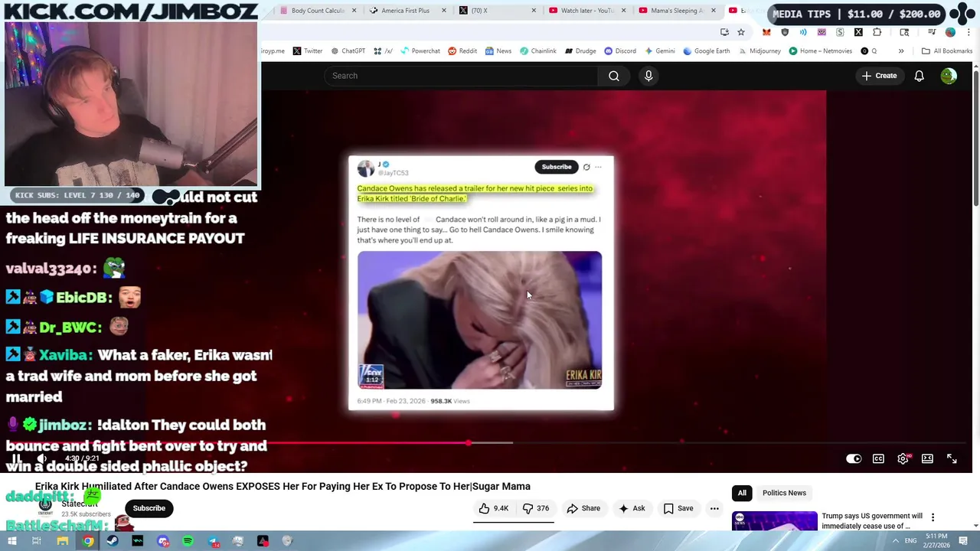Select the All filter chip

pyautogui.click(x=742, y=493)
